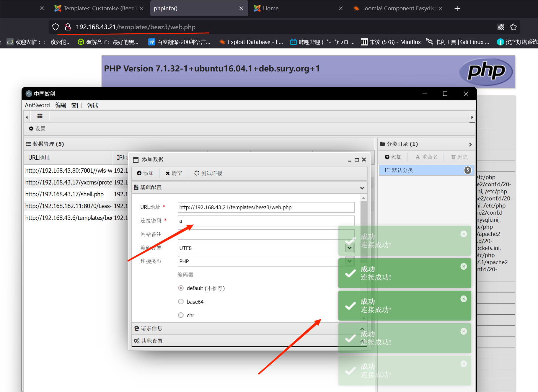
Task: Expand the 其他设置 section
Action: (x=249, y=341)
